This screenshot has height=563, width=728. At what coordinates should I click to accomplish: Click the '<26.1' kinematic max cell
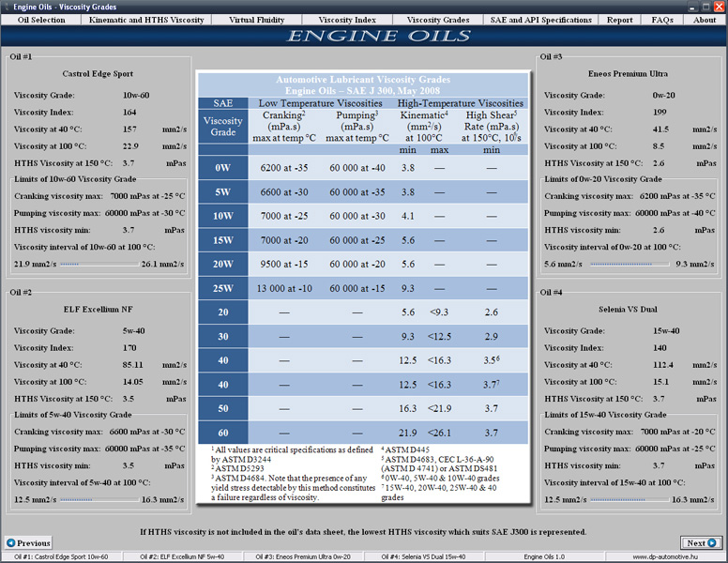[439, 433]
